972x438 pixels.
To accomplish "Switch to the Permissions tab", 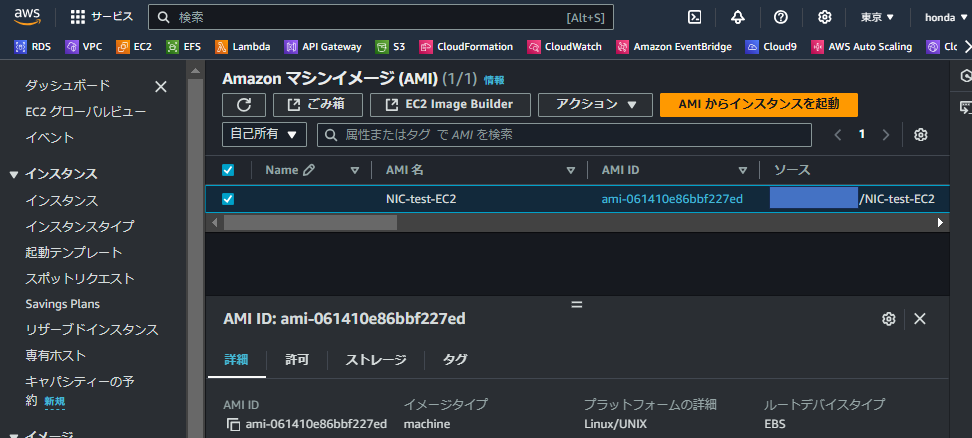I will click(x=297, y=359).
